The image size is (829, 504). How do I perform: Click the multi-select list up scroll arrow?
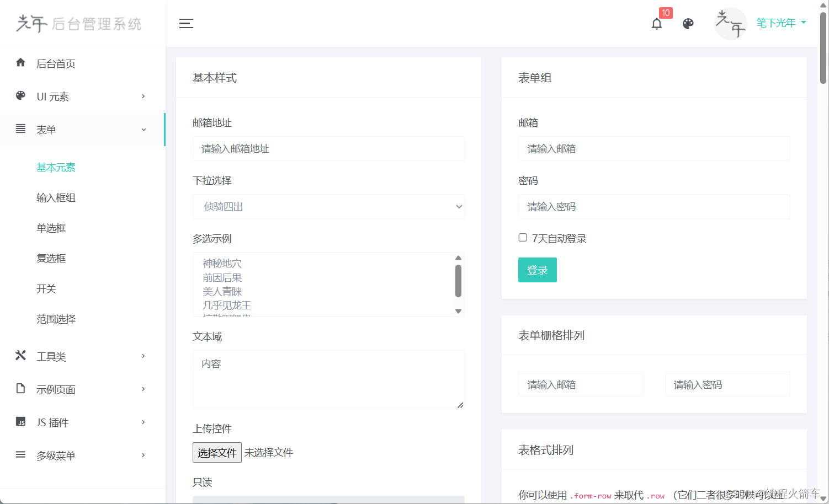[458, 258]
